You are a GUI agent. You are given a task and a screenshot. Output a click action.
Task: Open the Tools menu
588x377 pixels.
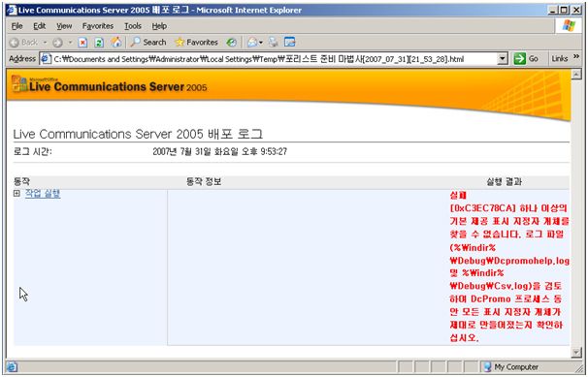point(133,26)
